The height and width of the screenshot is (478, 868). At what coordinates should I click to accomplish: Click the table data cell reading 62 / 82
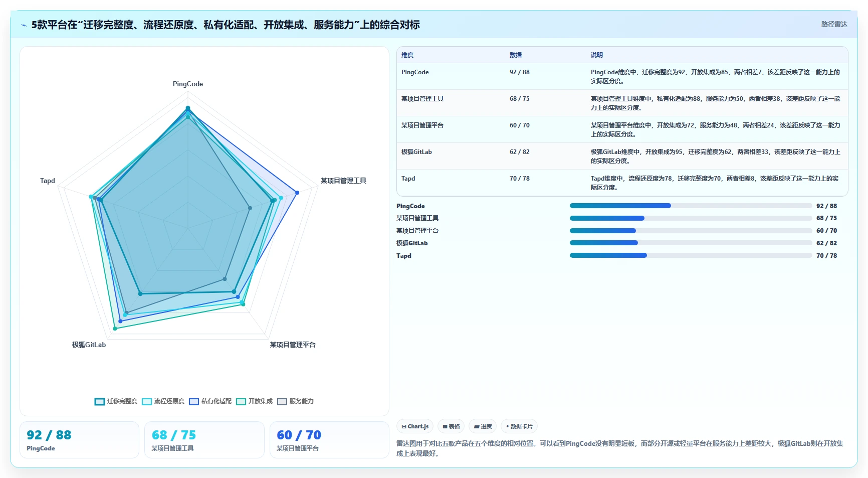(x=520, y=152)
